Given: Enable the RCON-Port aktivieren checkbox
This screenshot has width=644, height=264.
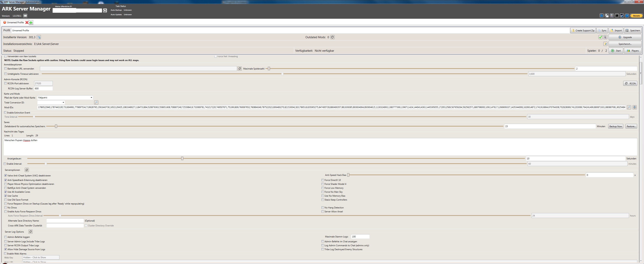Looking at the screenshot, I should (x=6, y=83).
